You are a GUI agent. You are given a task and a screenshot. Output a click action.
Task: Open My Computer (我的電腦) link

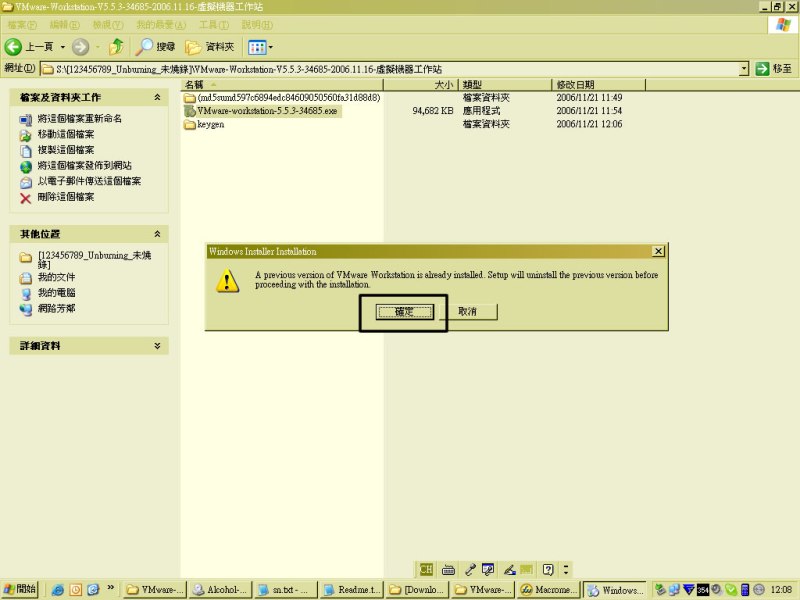point(56,293)
